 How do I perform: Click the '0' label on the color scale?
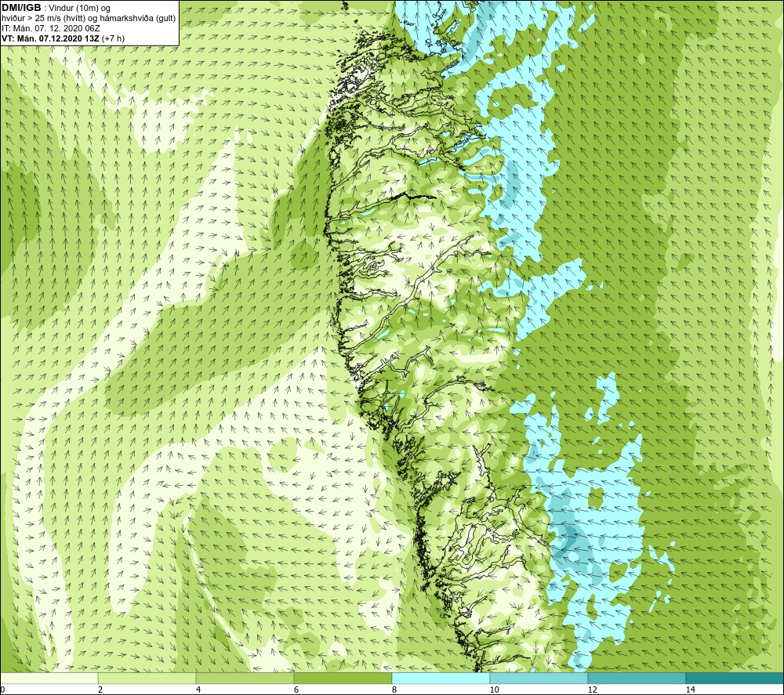click(2, 690)
